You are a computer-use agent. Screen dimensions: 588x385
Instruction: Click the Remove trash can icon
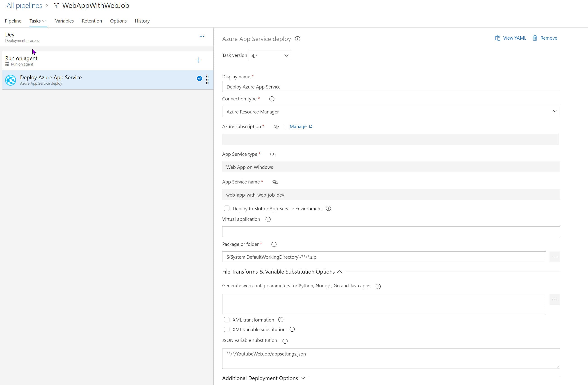pos(535,38)
